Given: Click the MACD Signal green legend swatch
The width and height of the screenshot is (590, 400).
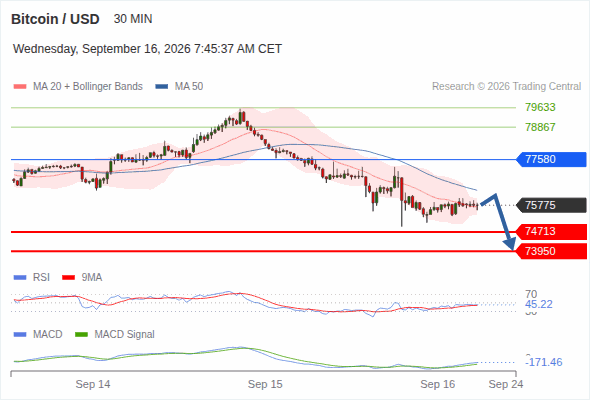Looking at the screenshot, I should point(81,335).
